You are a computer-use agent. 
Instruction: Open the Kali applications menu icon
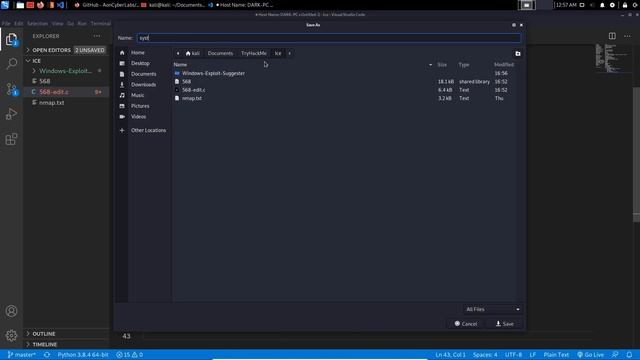tap(5, 5)
